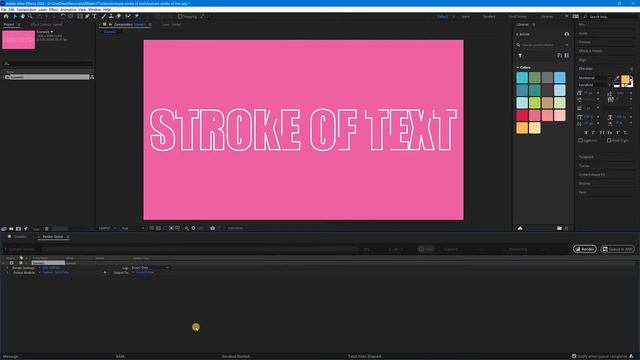Open Best Settings render settings link
The image size is (640, 360).
click(x=51, y=268)
